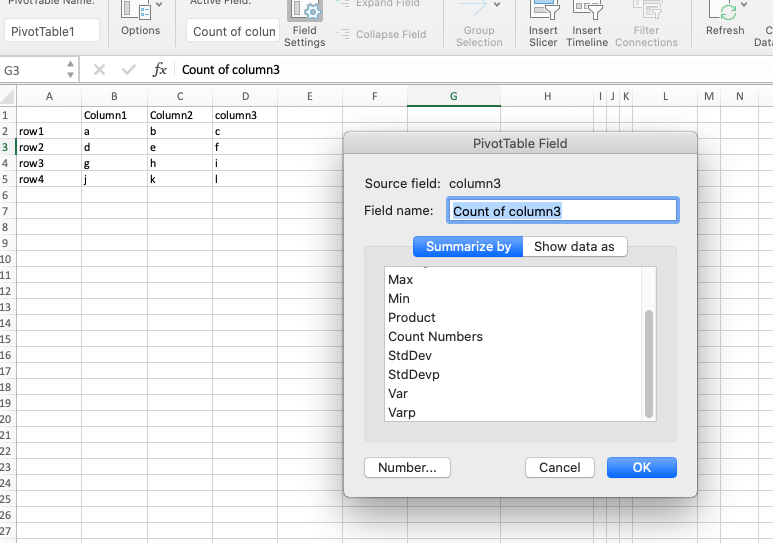The image size is (773, 543).
Task: Expand the Group dropdown arrow
Action: (497, 4)
